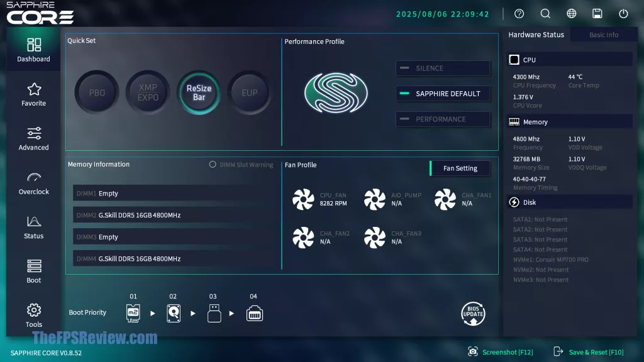Viewport: 644px width, 362px height.
Task: Open the Overclock gauge section
Action: point(34,183)
